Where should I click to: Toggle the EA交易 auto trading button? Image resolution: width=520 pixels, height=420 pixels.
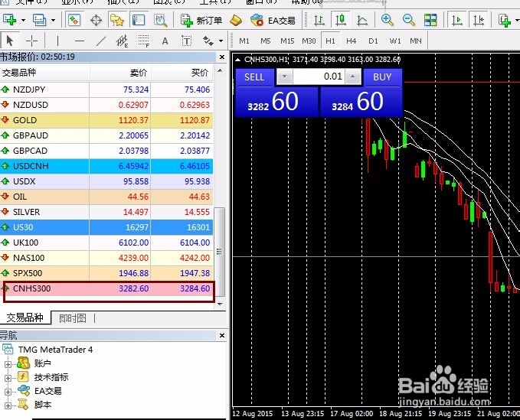[273, 20]
